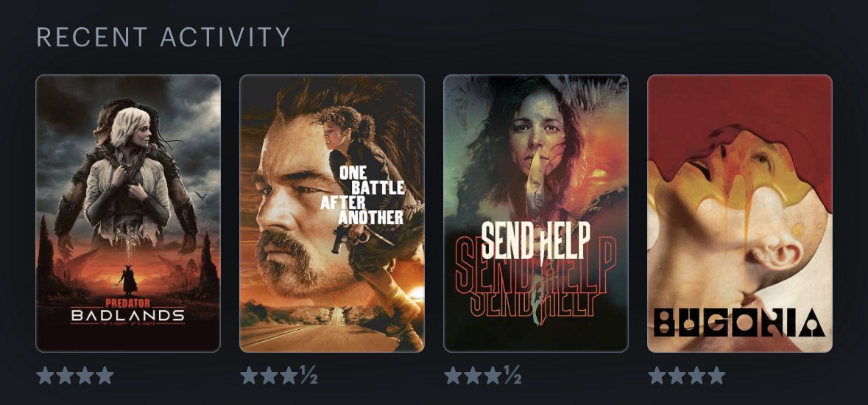Click the third star under Predator Badlands
Screen dimensions: 868x405
pyautogui.click(x=85, y=375)
